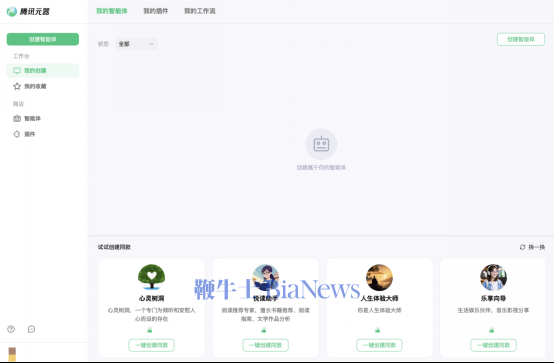This screenshot has height=363, width=554.
Task: Click the 腾讯元器 logo icon
Action: click(12, 11)
